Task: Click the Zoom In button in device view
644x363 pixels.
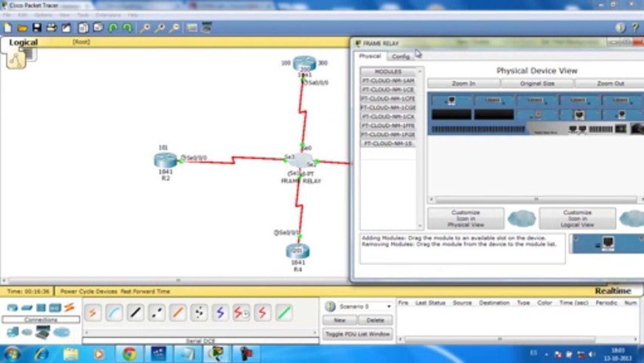Action: coord(463,83)
